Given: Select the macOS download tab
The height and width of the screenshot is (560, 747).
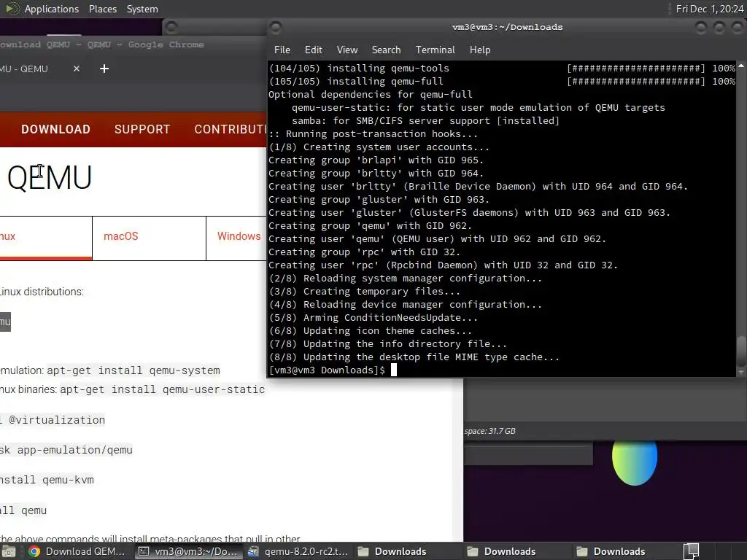Looking at the screenshot, I should pyautogui.click(x=149, y=238).
